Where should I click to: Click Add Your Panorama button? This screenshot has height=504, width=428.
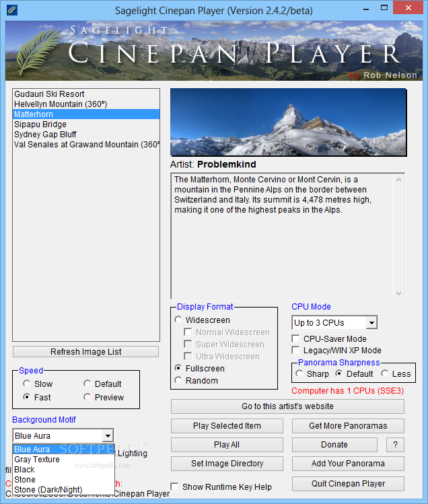(x=348, y=463)
